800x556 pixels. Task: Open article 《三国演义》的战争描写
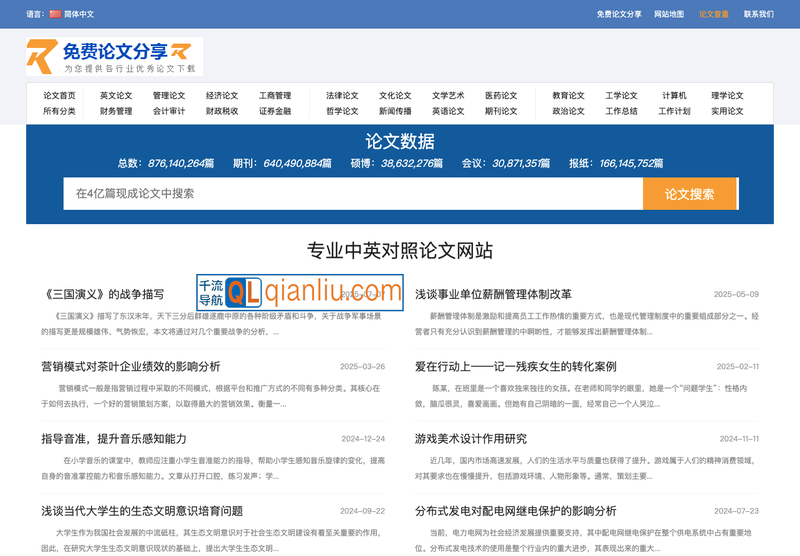click(104, 294)
